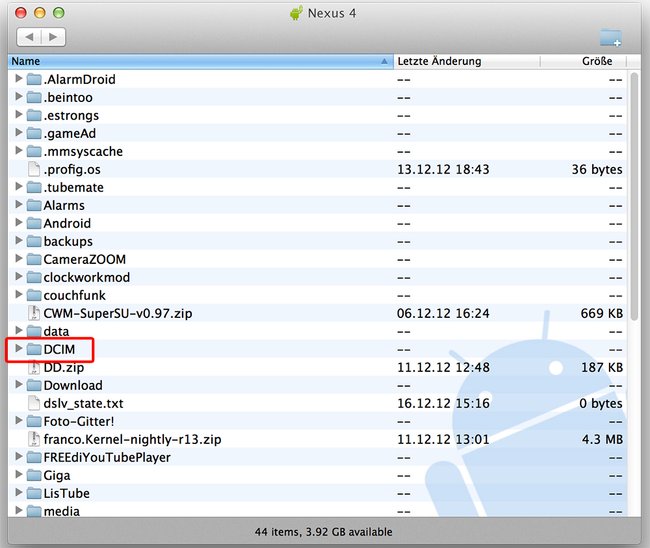Screen dimensions: 650x548
Task: Select the LisTube folder icon
Action: [34, 493]
